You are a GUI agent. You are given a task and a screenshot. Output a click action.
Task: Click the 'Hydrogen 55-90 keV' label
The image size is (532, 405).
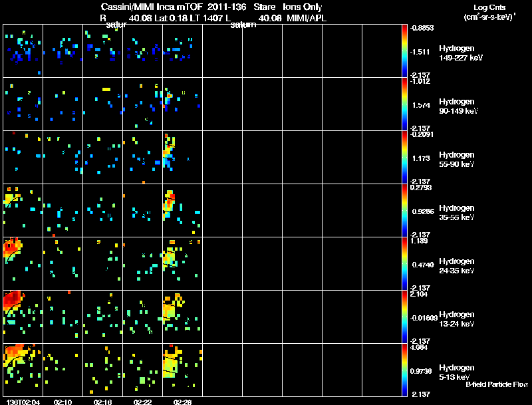457,160
